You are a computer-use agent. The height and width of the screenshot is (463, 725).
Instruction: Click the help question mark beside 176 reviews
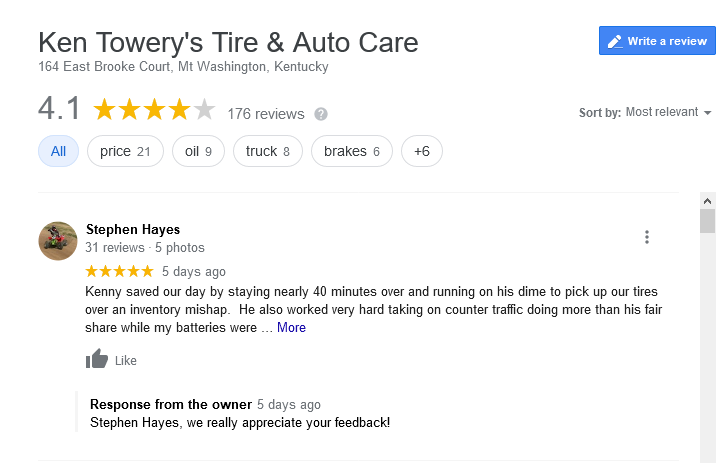[321, 114]
